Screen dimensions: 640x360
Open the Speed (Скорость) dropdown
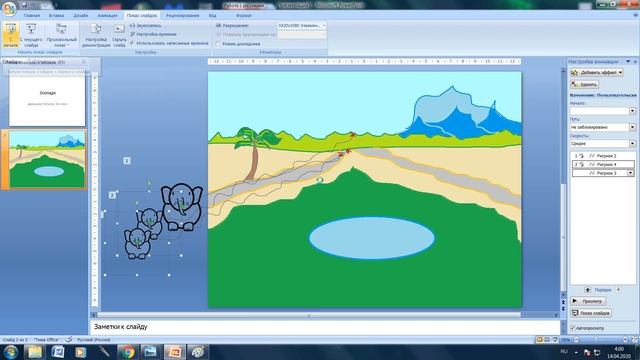(x=632, y=143)
